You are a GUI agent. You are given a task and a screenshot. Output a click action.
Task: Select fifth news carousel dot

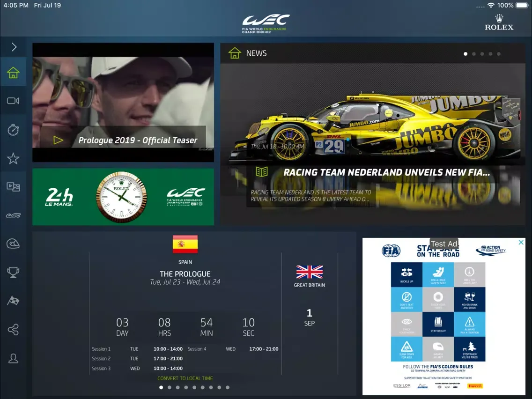coord(499,54)
